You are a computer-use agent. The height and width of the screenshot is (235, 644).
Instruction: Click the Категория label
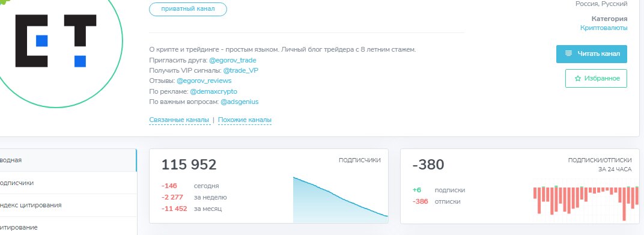(x=610, y=19)
